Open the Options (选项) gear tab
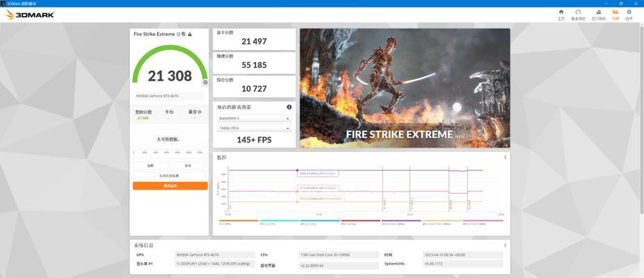This screenshot has width=644, height=278. tap(629, 15)
